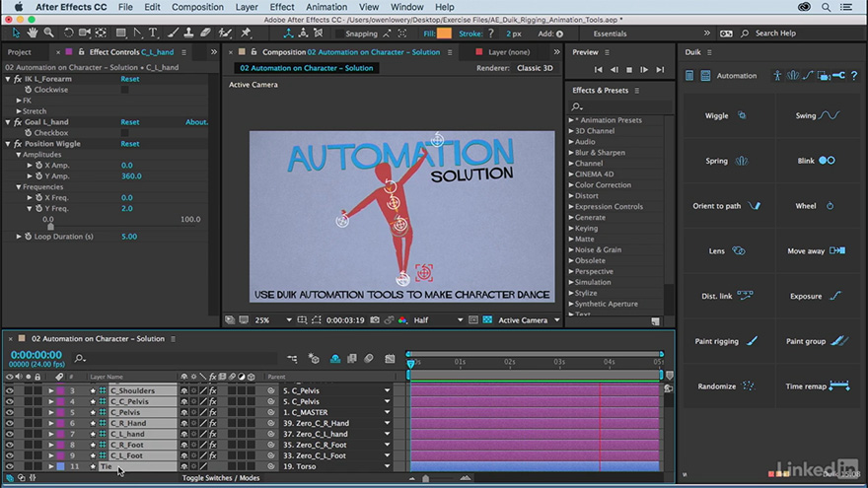Select the Pen tool
The height and width of the screenshot is (488, 868).
click(x=137, y=34)
